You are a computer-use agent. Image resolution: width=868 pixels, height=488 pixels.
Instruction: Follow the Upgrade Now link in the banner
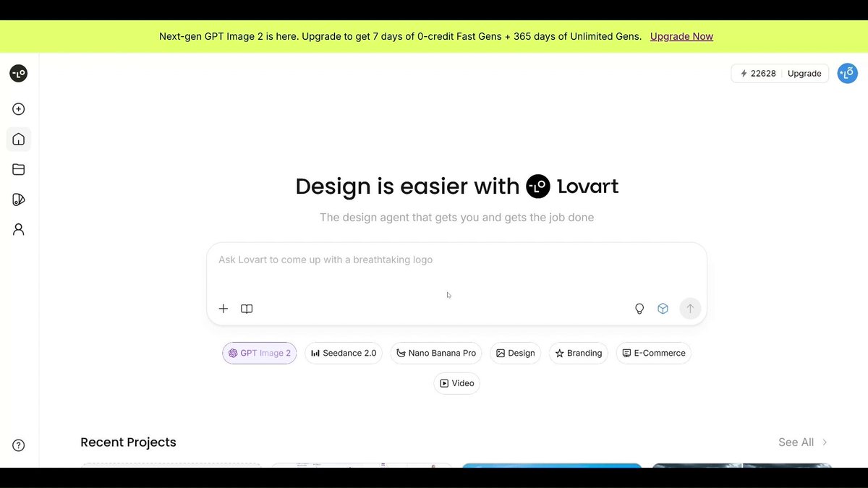click(681, 36)
